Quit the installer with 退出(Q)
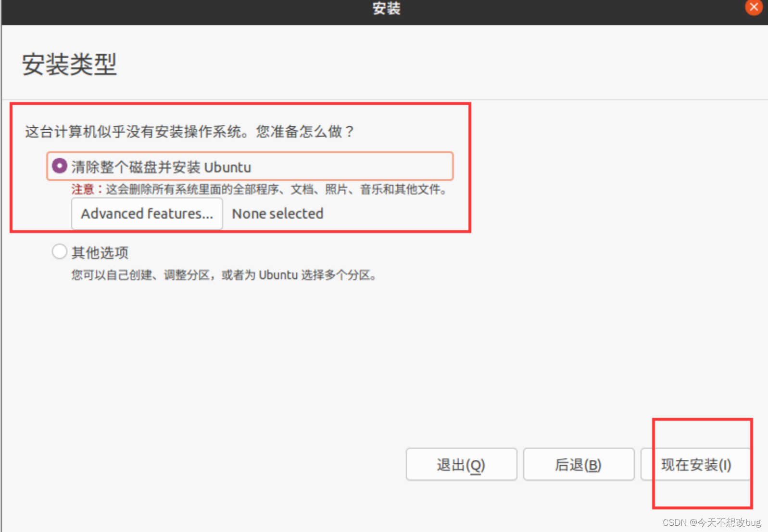The width and height of the screenshot is (768, 532). [x=461, y=464]
